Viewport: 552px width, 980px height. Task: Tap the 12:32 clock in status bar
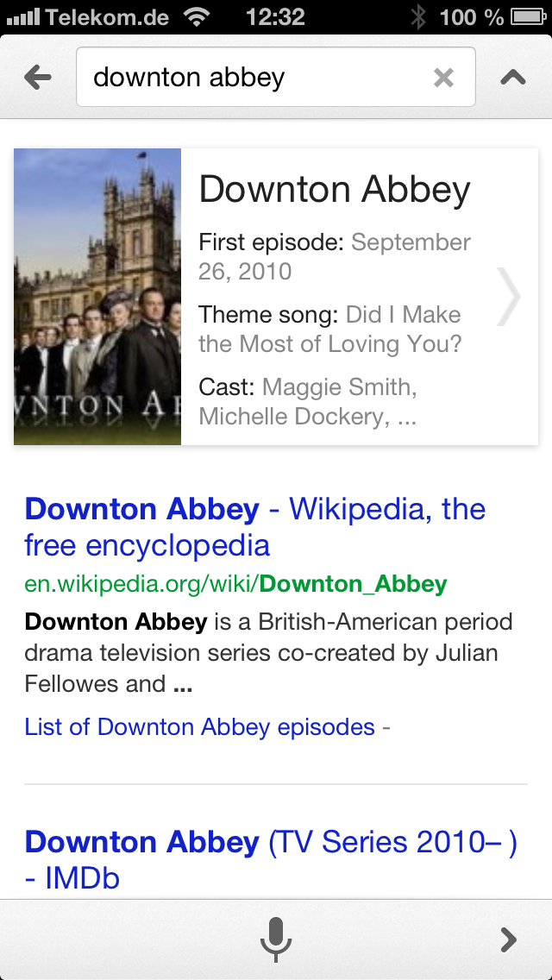tap(275, 16)
